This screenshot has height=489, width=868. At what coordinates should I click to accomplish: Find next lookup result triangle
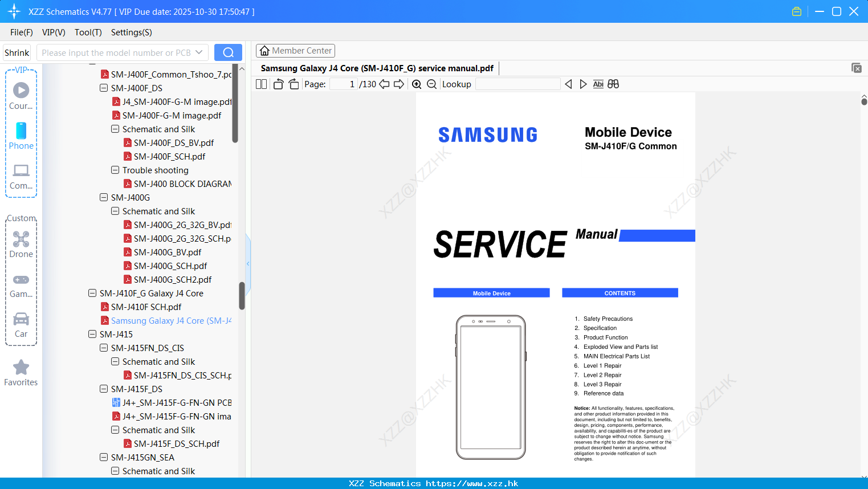coord(583,84)
